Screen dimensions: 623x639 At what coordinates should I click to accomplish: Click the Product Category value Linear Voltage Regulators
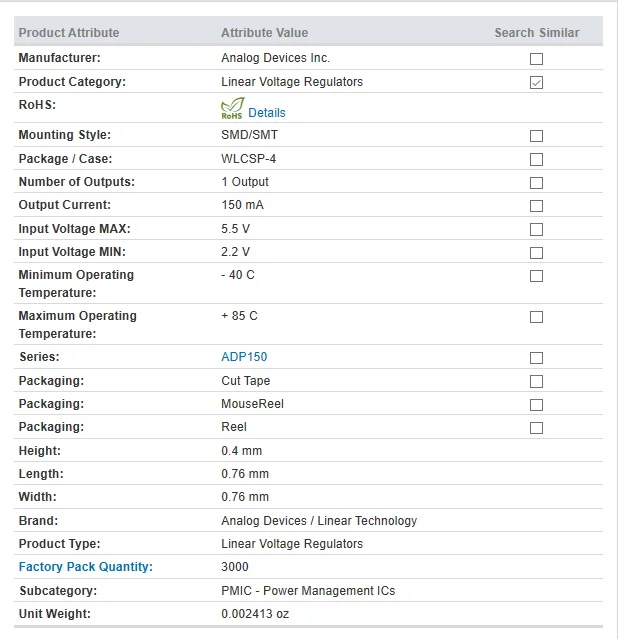(292, 82)
